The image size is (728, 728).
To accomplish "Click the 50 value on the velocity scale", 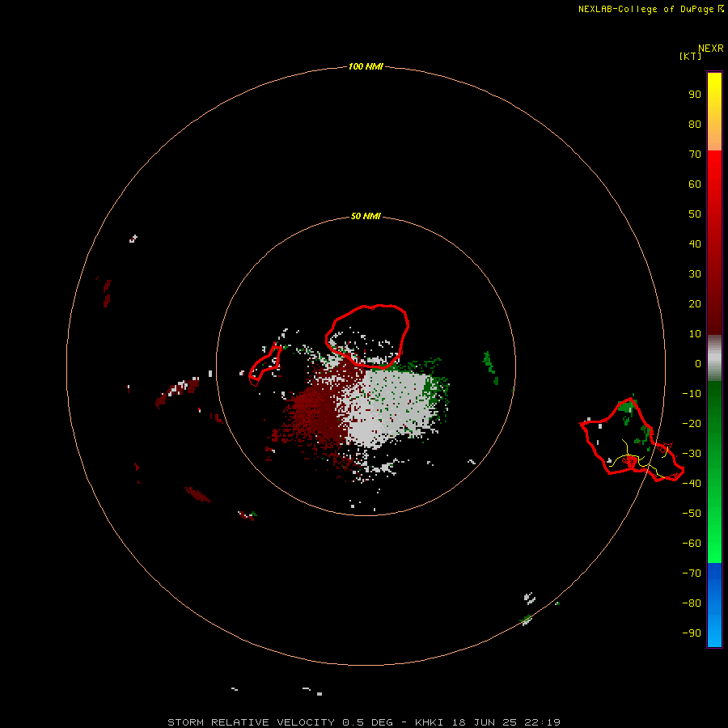I will point(695,214).
